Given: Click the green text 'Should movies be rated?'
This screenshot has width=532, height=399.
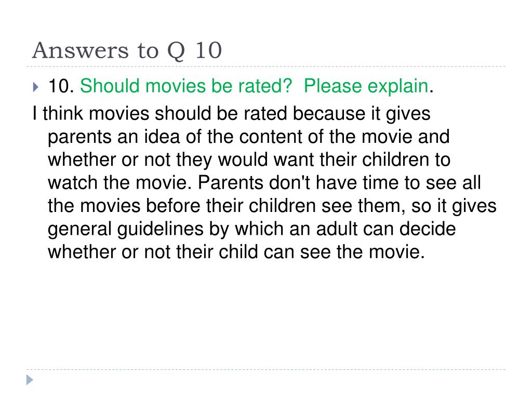Looking at the screenshot, I should click(x=185, y=86).
